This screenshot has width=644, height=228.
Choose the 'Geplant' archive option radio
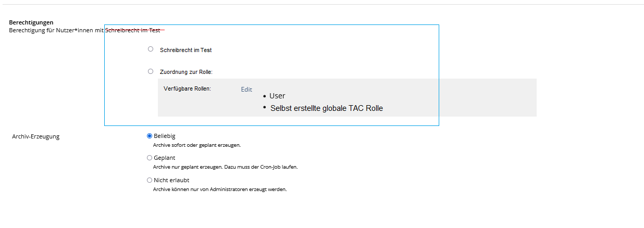point(150,158)
